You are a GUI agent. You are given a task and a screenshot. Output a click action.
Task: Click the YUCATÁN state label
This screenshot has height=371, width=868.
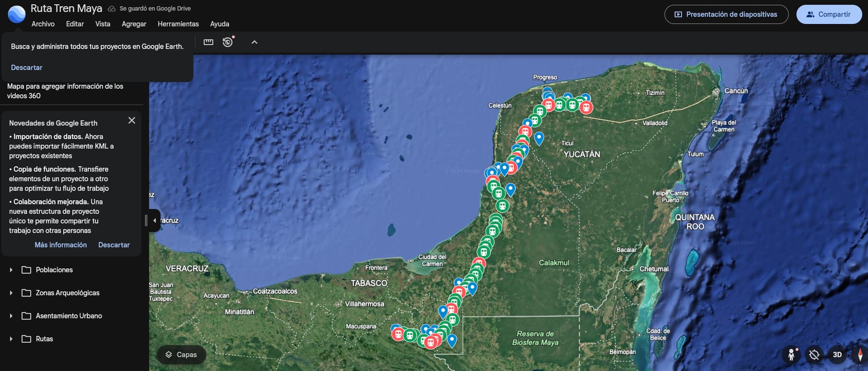(582, 154)
